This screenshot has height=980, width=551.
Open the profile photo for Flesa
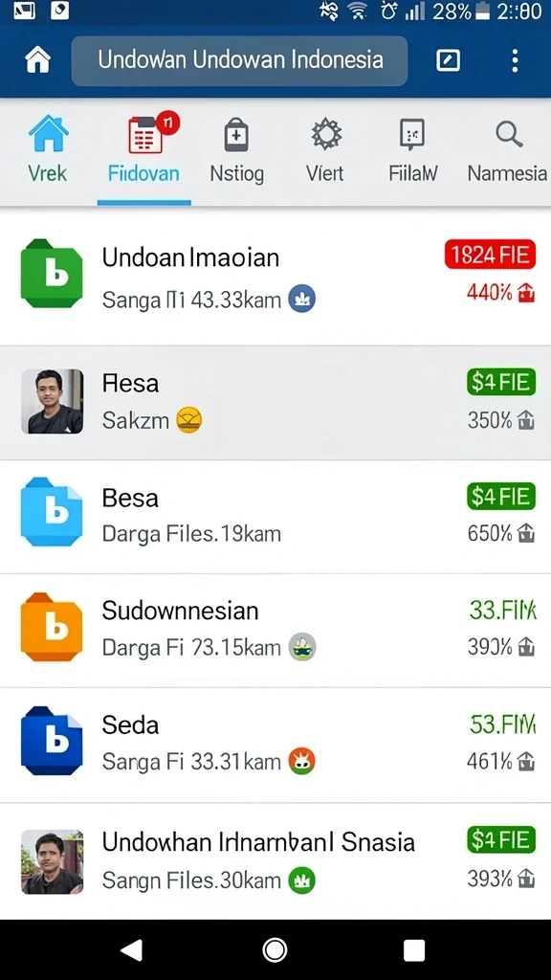52,401
